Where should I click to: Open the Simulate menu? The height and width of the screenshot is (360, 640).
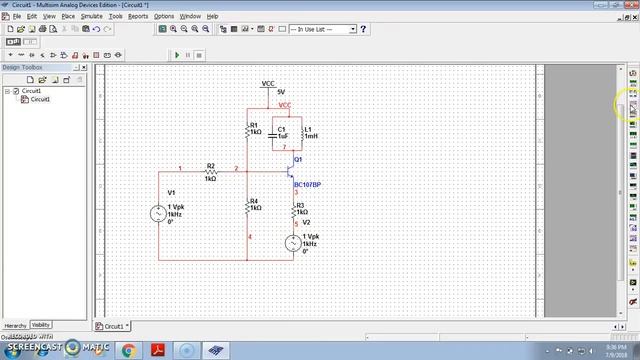(x=91, y=16)
